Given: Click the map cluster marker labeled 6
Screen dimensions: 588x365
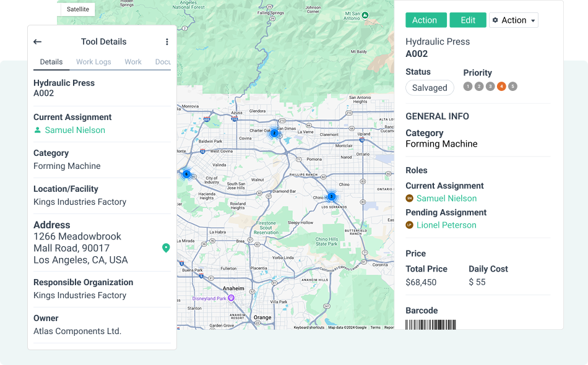Looking at the screenshot, I should point(186,174).
